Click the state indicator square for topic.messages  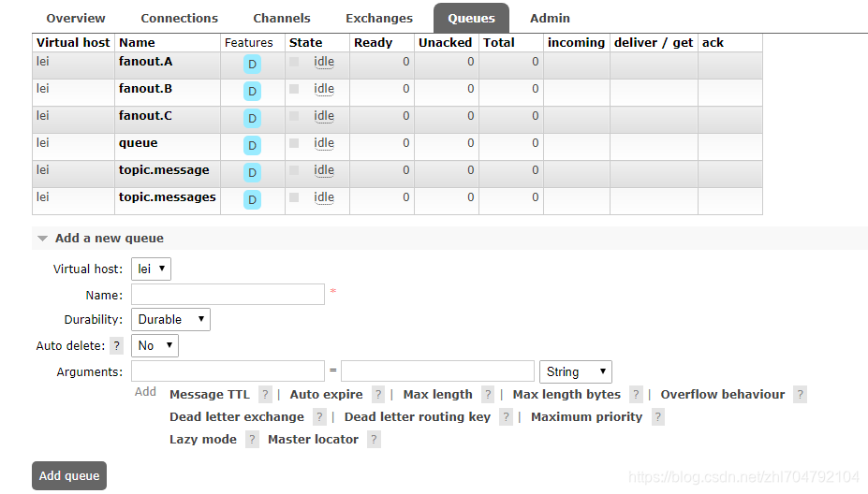(x=294, y=197)
